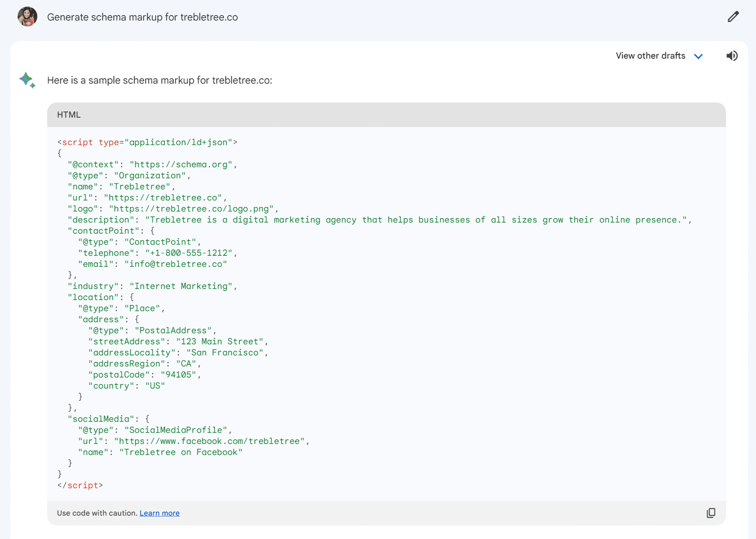Screen dimensions: 756x539
Task: Click the prompt text "Generate schema markup for trebletree.co"
Action: 142,17
